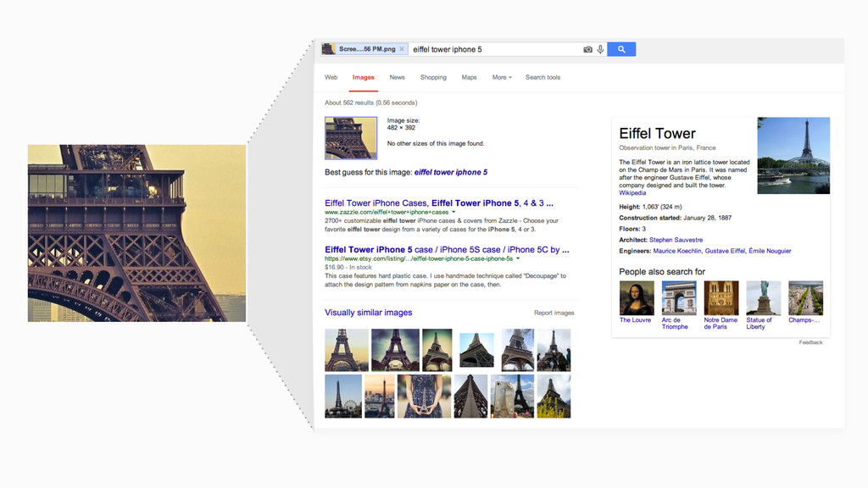Open the Etsy Eiffel Tower iPhone 5 case result

[447, 250]
